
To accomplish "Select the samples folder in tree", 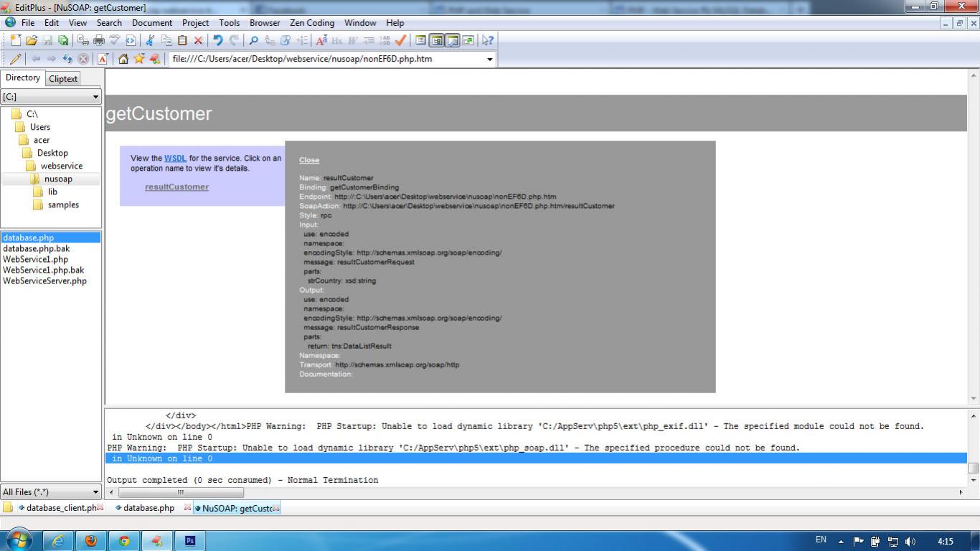I will (x=63, y=204).
